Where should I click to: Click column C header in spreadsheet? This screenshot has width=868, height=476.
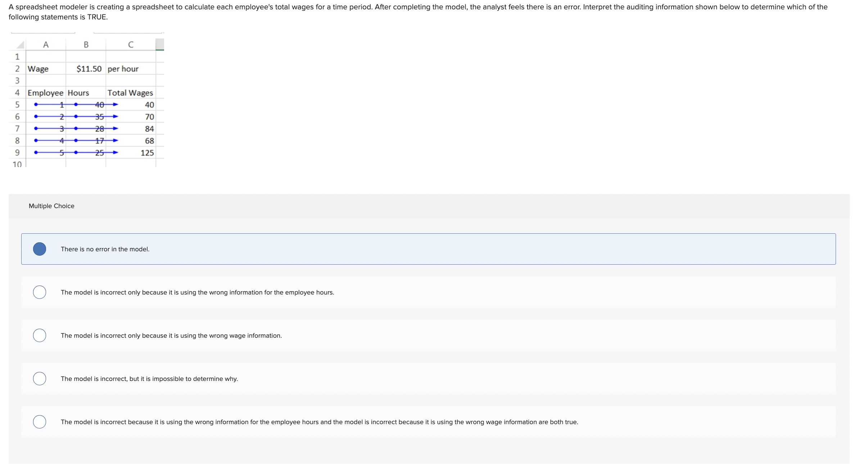point(131,45)
